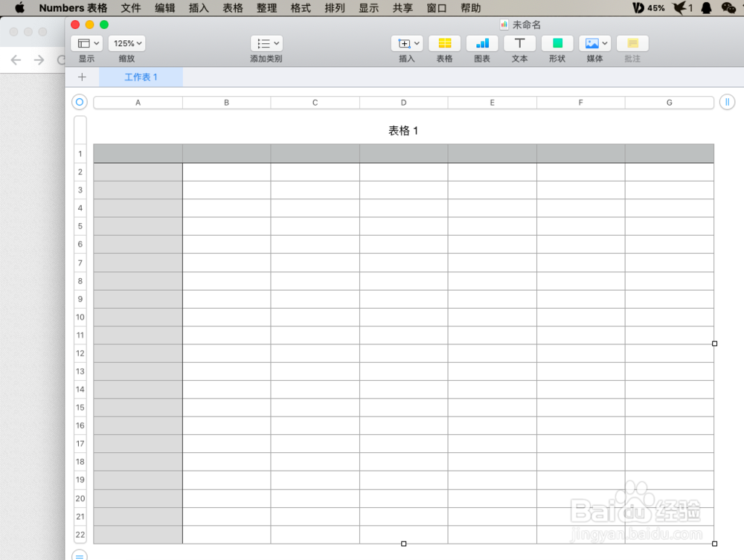Open the 125% zoom dropdown
744x560 pixels.
pyautogui.click(x=126, y=43)
